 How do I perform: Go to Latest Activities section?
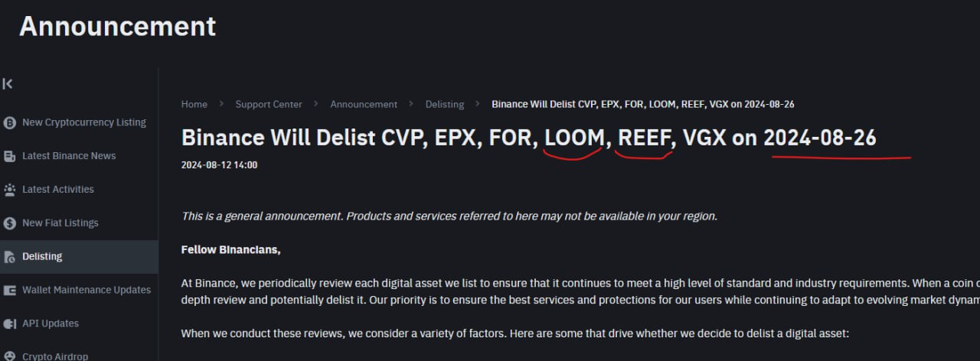(58, 190)
